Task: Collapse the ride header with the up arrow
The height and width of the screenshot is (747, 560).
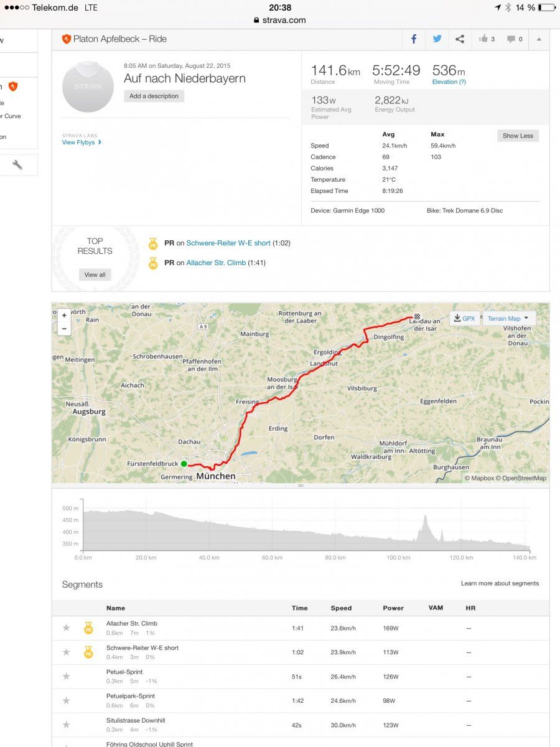Action: point(539,39)
